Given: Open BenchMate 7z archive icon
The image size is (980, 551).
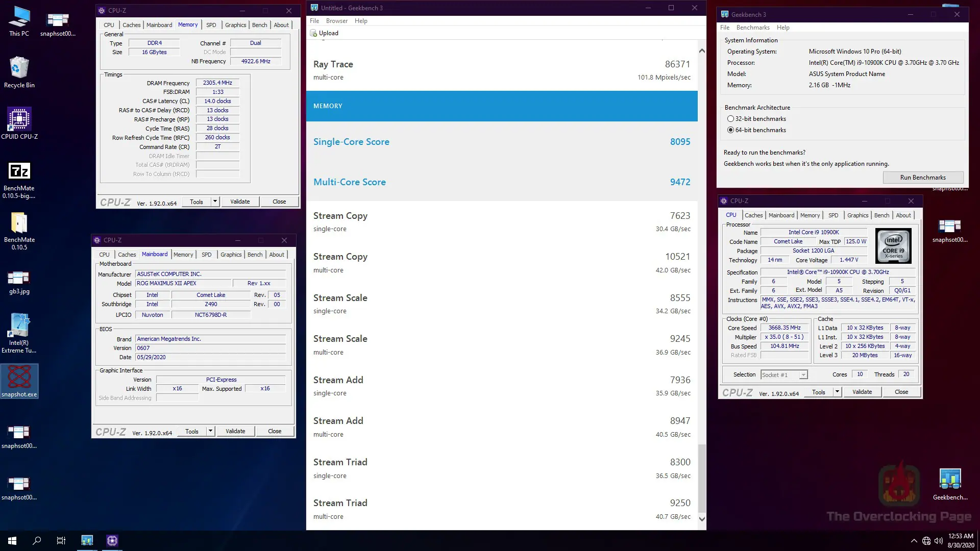Looking at the screenshot, I should pos(19,172).
